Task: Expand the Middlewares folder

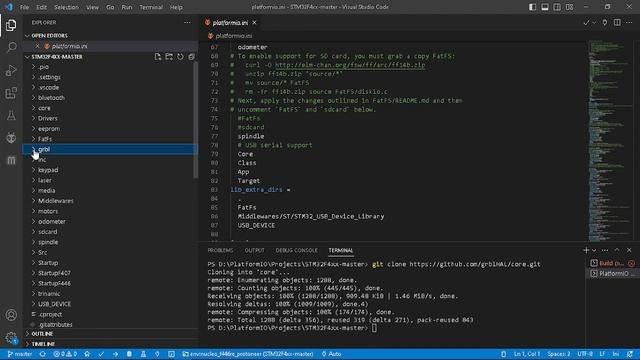Action: tap(110, 201)
